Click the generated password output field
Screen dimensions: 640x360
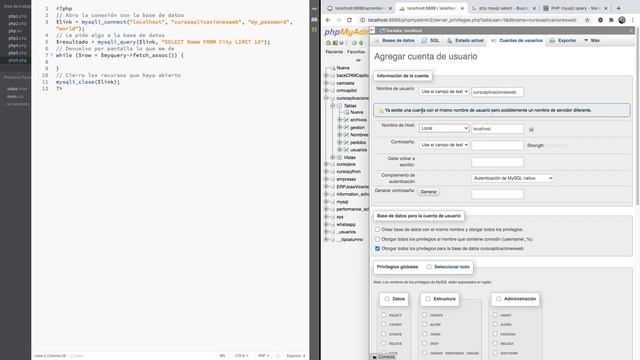tap(497, 194)
